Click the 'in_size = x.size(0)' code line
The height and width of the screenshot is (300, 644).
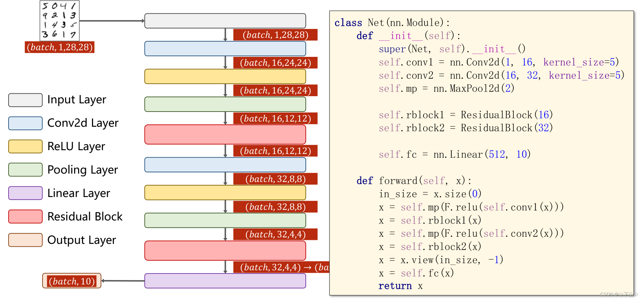coord(430,194)
